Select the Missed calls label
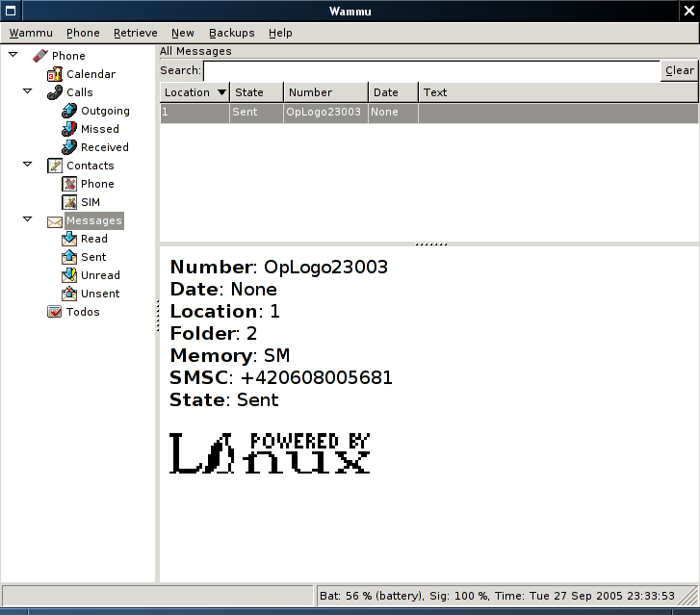Screen dimensions: 700x615 coord(100,129)
